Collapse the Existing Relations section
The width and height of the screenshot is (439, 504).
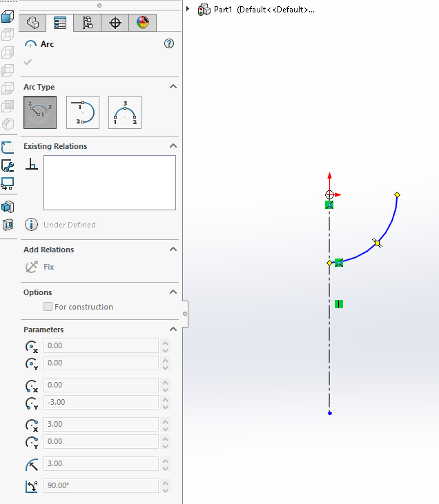[173, 146]
